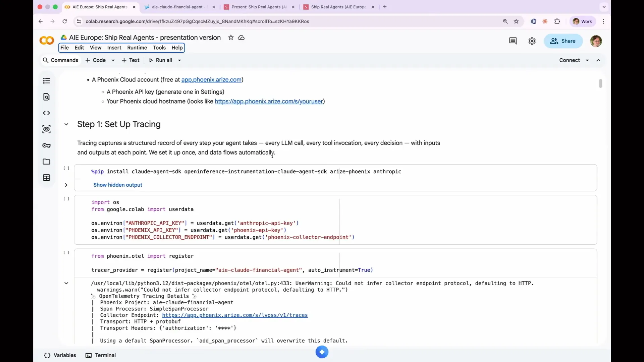Open the Insert menu
644x362 pixels.
point(114,48)
